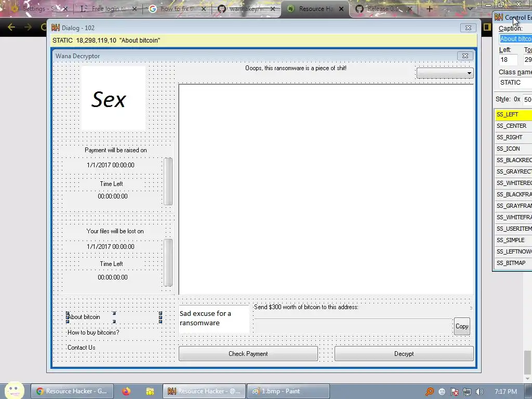
Task: Click the Wana Decryptor close button
Action: [x=465, y=56]
